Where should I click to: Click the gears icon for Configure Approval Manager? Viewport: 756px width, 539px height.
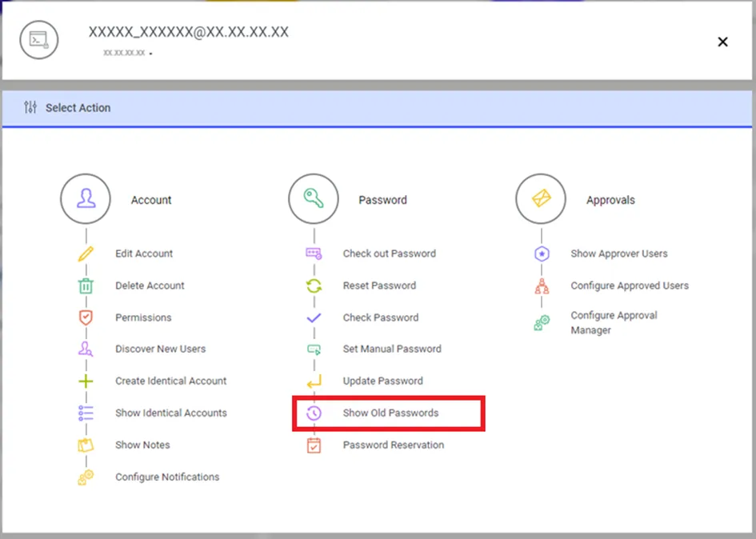point(542,323)
